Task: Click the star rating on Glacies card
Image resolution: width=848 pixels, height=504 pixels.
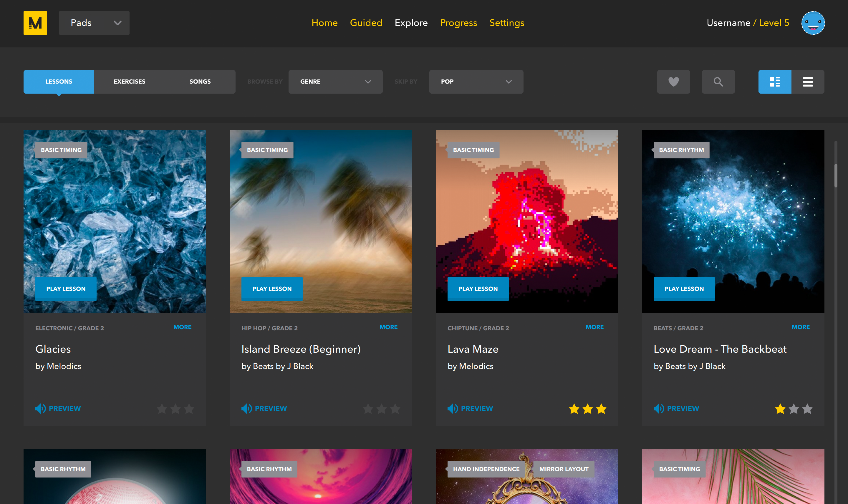Action: 175,409
